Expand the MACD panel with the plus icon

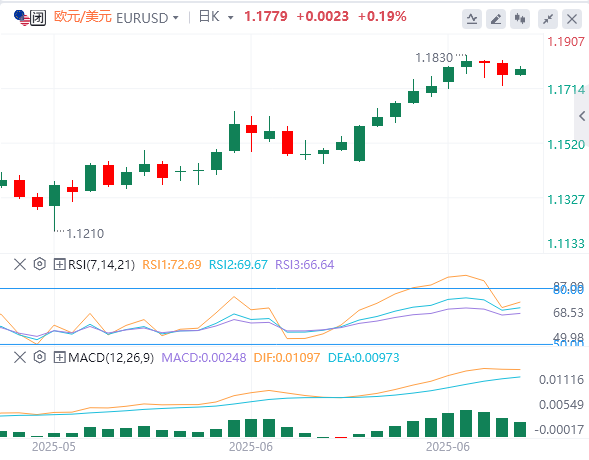pos(59,357)
